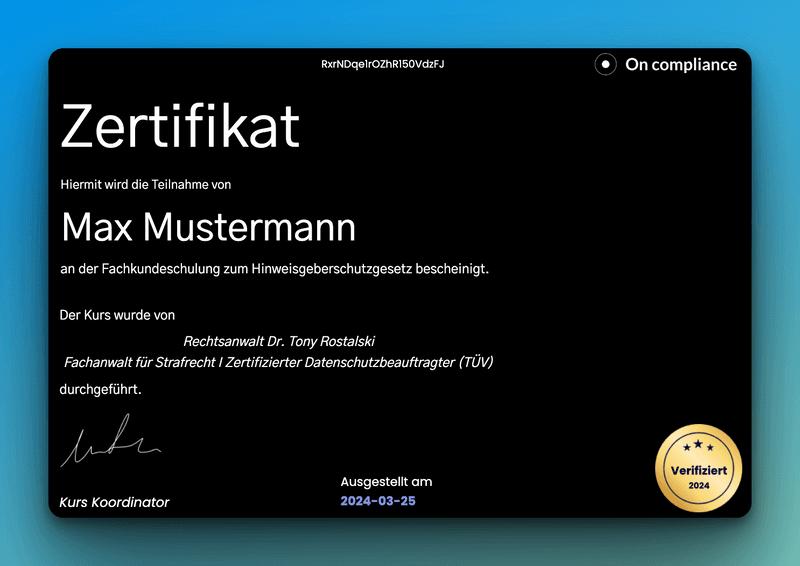Click the 2024 year on the badge

[x=699, y=486]
